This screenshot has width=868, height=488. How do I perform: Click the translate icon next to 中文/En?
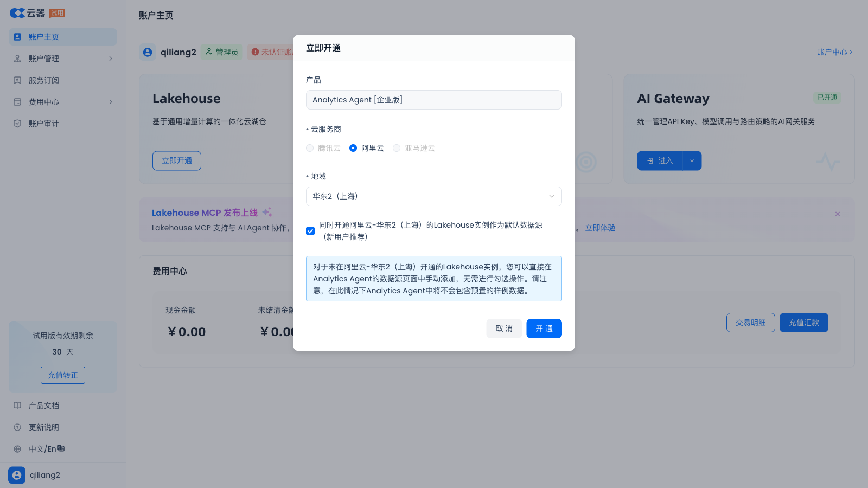tap(61, 448)
